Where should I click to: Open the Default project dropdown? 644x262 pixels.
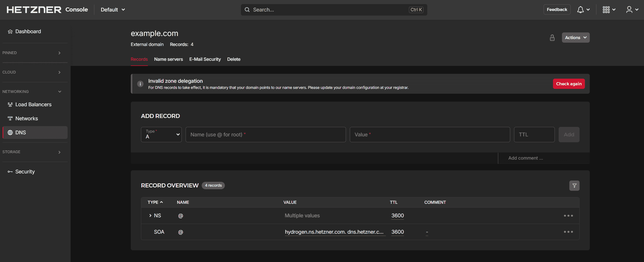(113, 10)
